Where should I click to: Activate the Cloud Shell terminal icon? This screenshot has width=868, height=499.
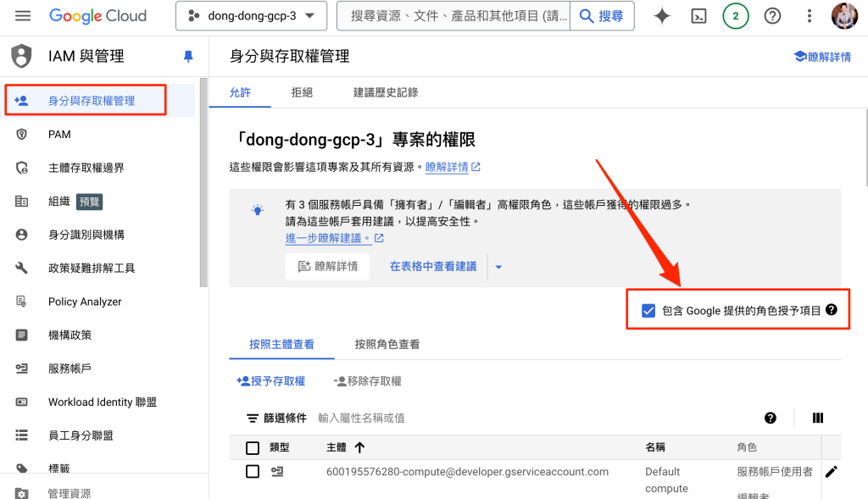click(x=698, y=16)
